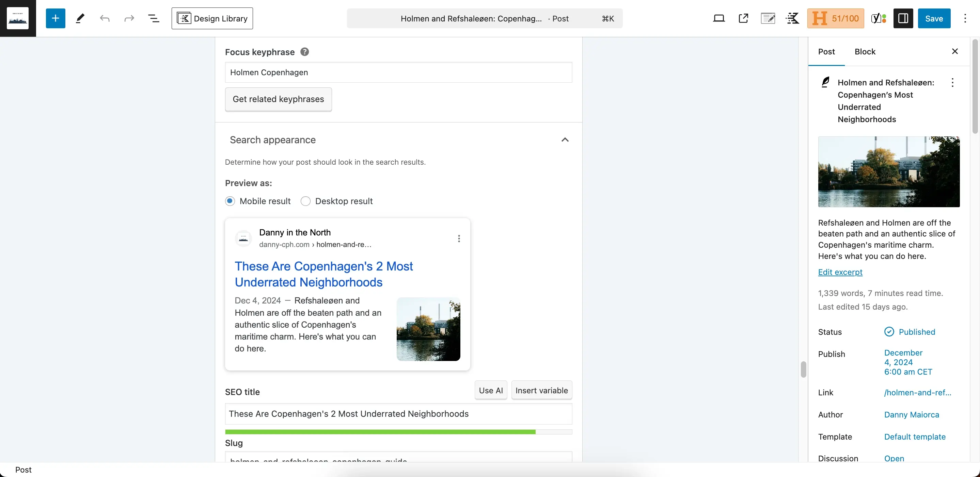980x477 pixels.
Task: View the post in new tab
Action: [x=743, y=18]
